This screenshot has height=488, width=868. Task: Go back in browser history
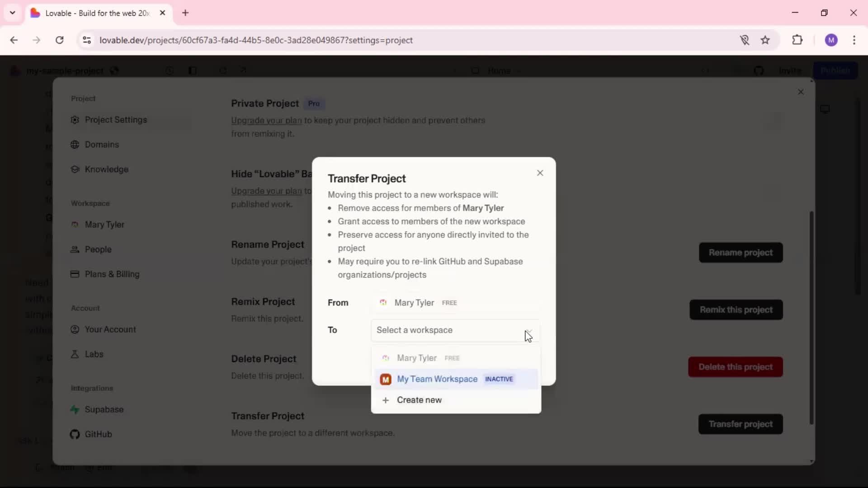click(x=14, y=40)
